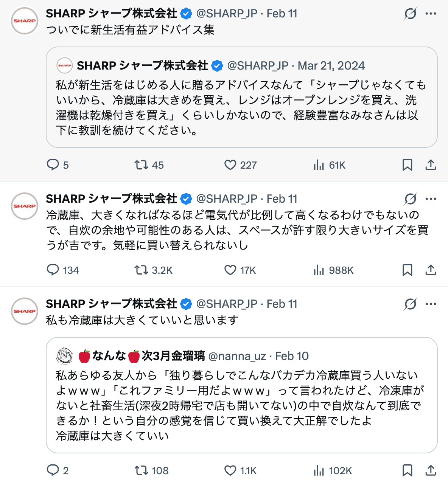Click the Feb 11 timestamp on second tweet
The image size is (448, 484).
pyautogui.click(x=282, y=199)
